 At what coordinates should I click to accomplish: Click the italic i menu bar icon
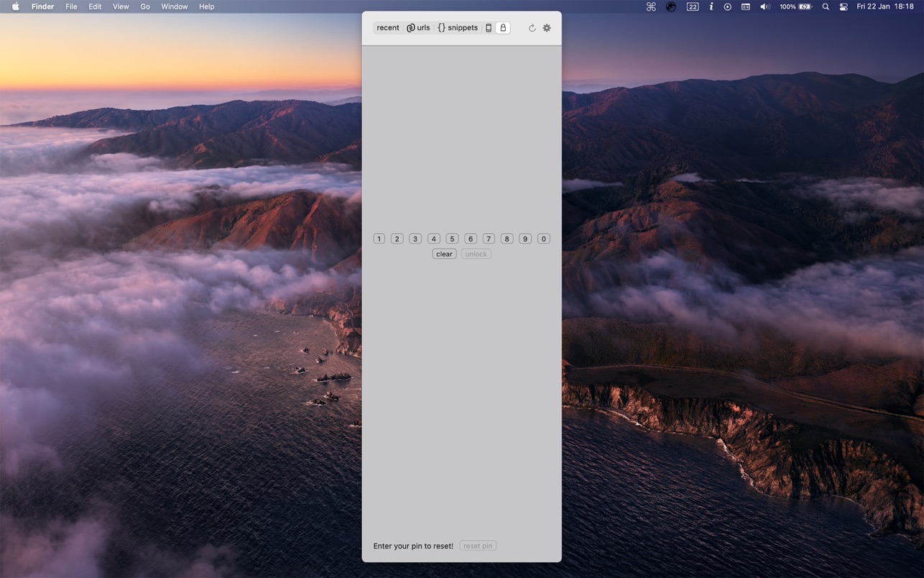coord(711,6)
